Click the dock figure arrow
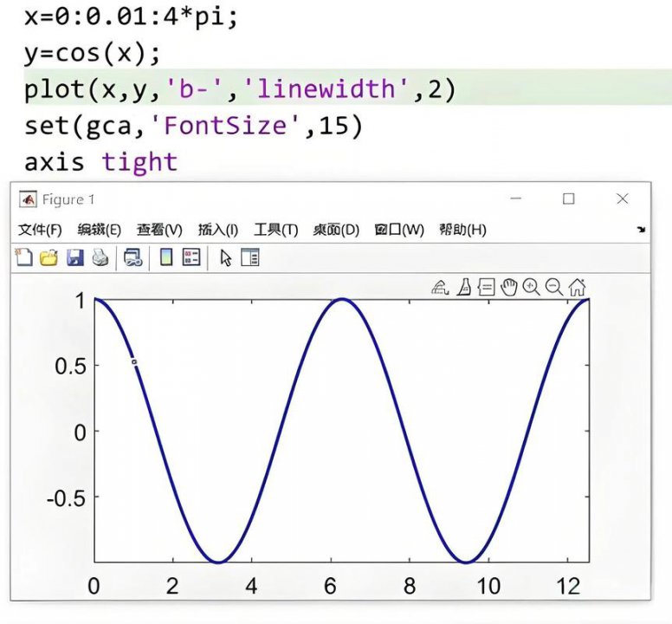This screenshot has width=672, height=624. pyautogui.click(x=641, y=230)
